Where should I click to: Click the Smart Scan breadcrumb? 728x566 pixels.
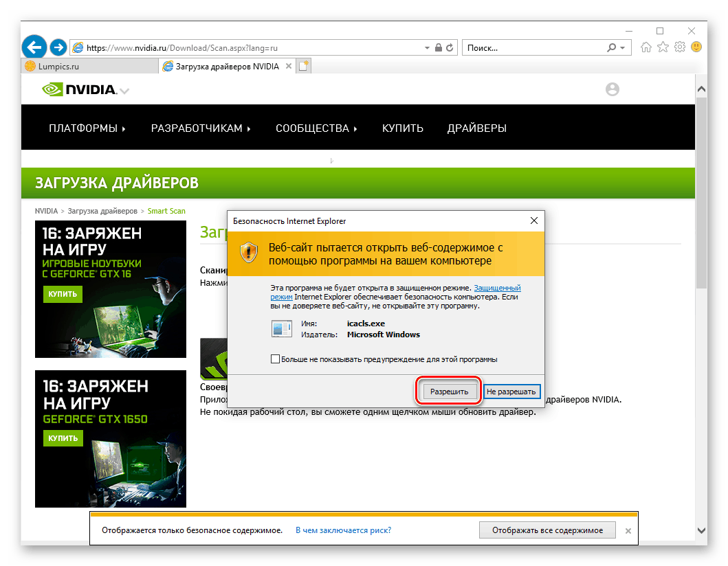(166, 211)
